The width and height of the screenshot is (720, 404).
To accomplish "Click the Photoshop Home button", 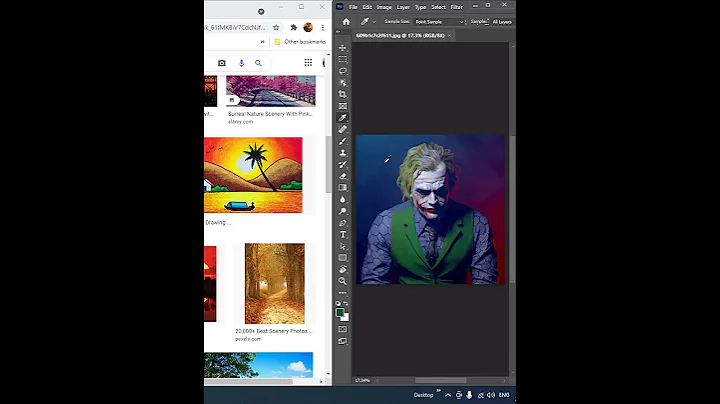I will (x=346, y=22).
